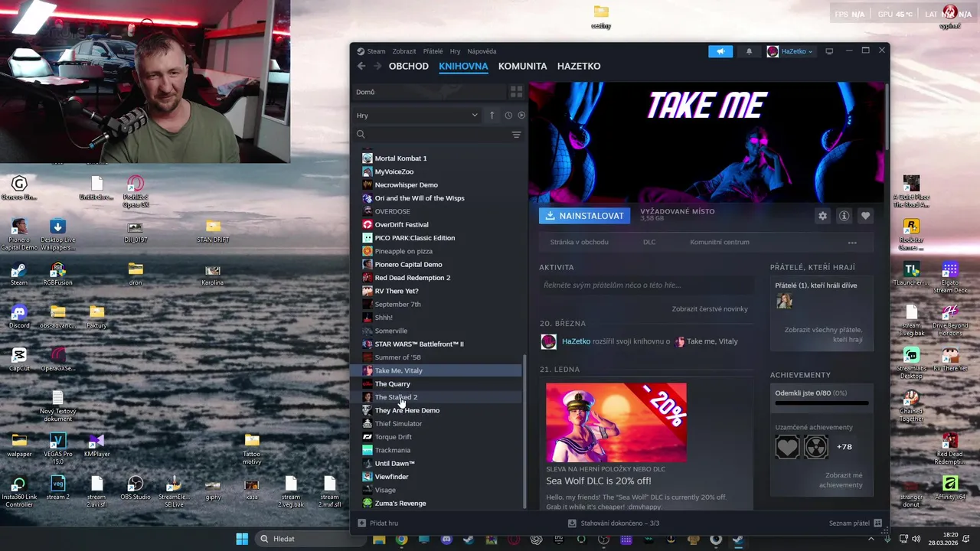980x551 pixels.
Task: Enter Steam Big Picture mode icon
Action: (x=829, y=51)
